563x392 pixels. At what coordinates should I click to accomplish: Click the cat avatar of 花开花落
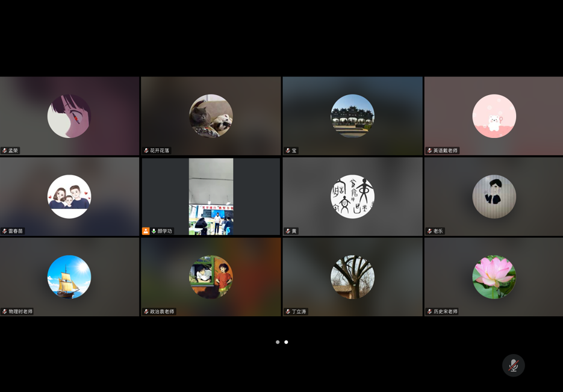point(211,116)
